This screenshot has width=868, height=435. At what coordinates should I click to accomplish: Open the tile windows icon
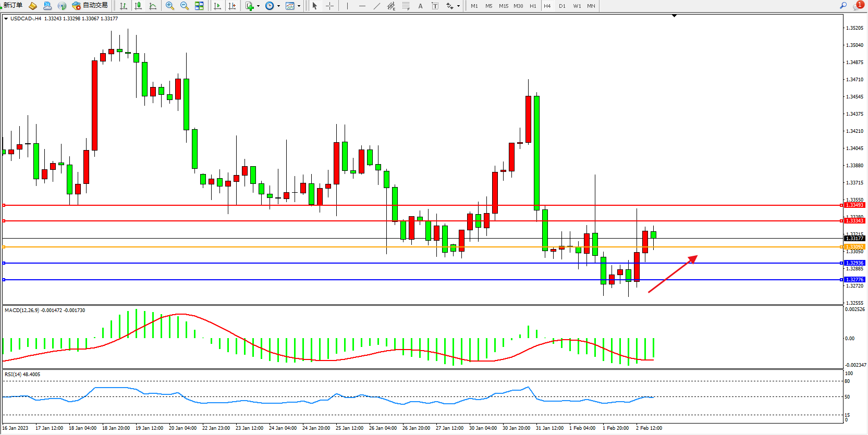[199, 6]
